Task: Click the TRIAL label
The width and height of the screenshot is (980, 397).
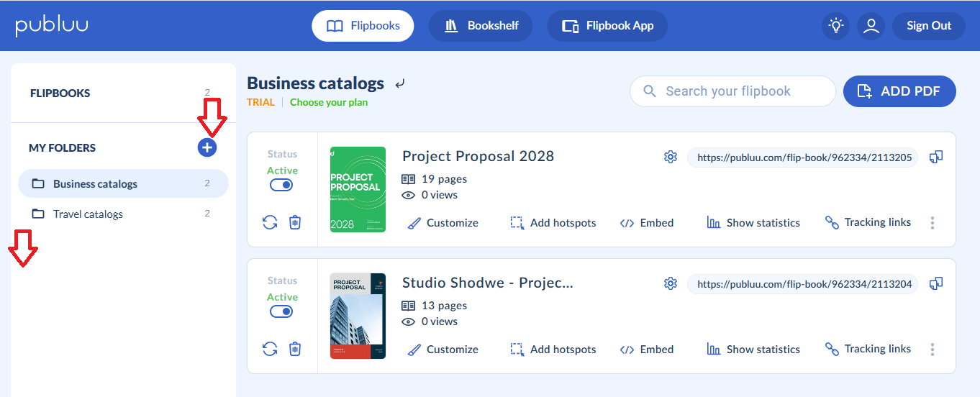Action: (260, 102)
